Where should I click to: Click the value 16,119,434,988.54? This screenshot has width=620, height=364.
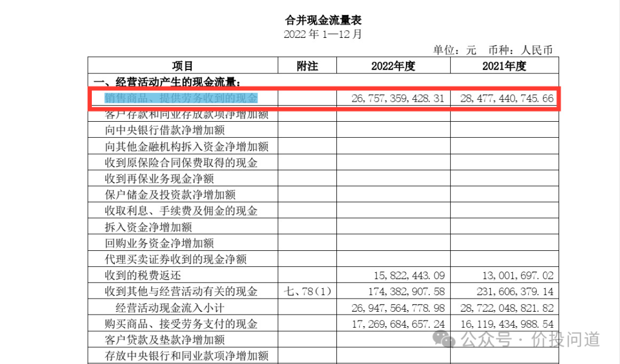(507, 324)
